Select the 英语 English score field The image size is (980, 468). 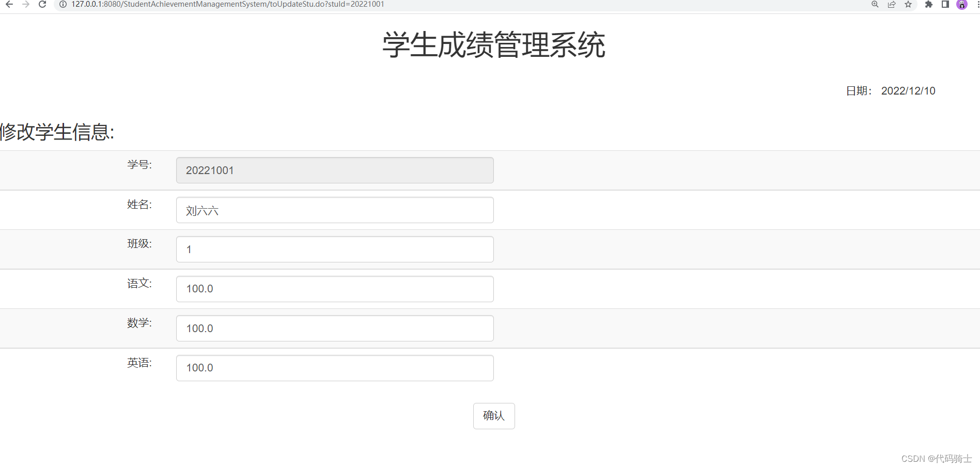(334, 368)
